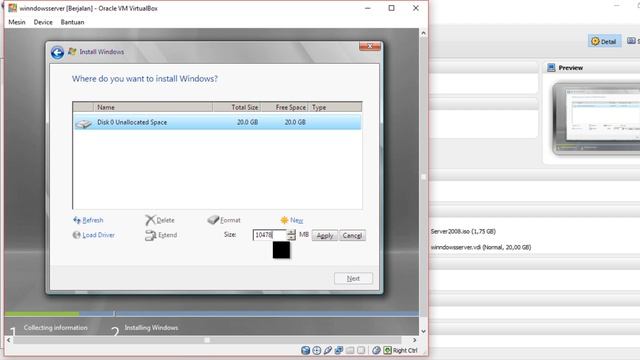Click the VM vertical scrollbar up arrow

tap(423, 33)
